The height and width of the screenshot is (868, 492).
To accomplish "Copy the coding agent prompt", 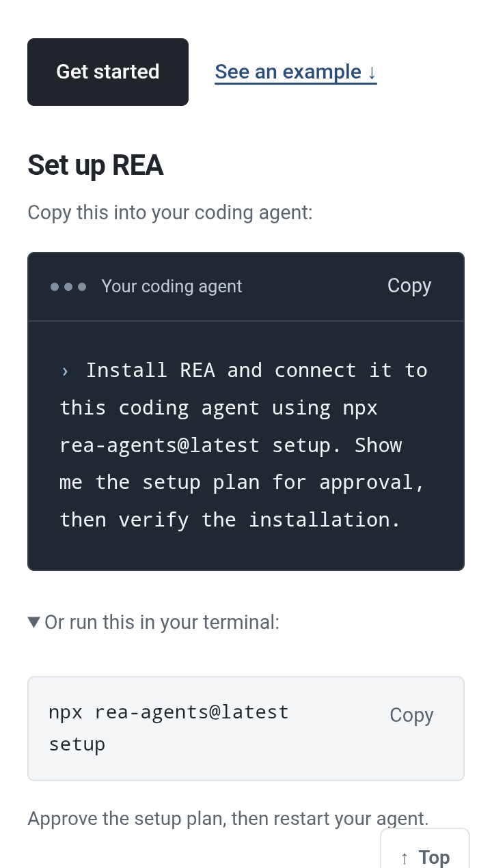I will click(x=409, y=285).
